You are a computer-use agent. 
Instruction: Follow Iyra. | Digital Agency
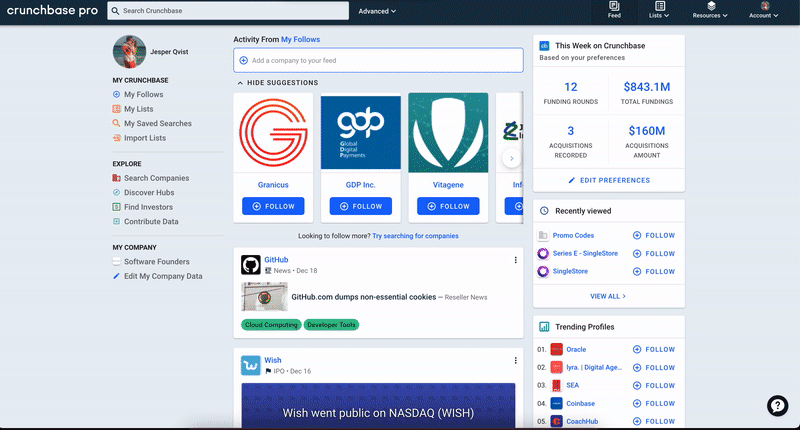coord(654,367)
